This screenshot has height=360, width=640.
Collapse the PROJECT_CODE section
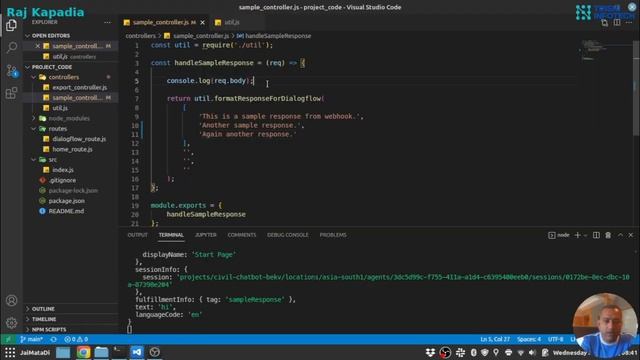click(52, 67)
